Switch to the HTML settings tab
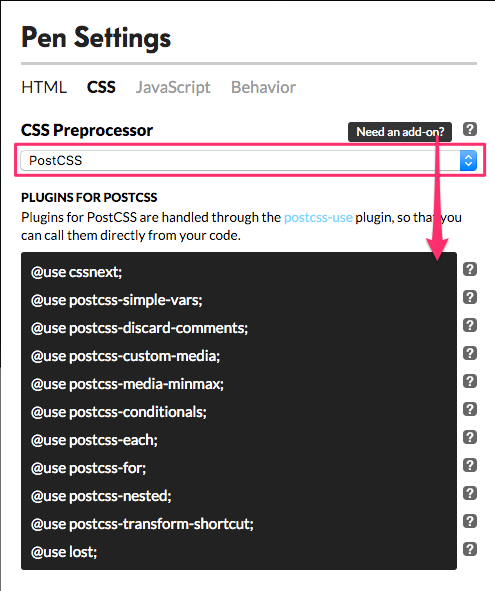This screenshot has height=591, width=495. [x=44, y=87]
